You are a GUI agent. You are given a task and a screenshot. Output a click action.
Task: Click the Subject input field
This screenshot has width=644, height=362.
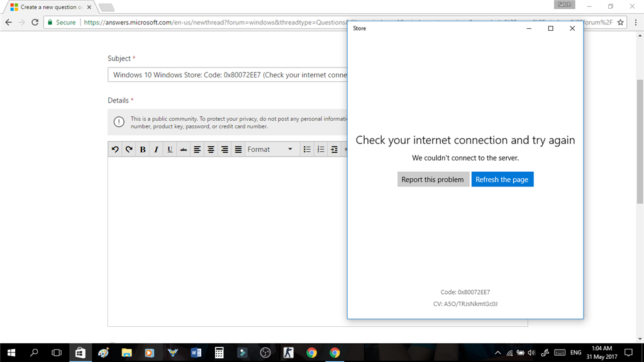(x=228, y=75)
